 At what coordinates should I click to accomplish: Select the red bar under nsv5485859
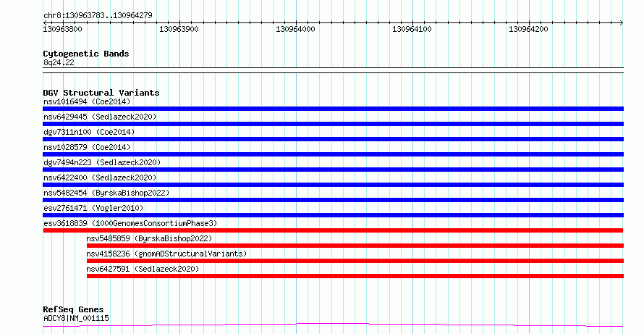click(x=355, y=246)
